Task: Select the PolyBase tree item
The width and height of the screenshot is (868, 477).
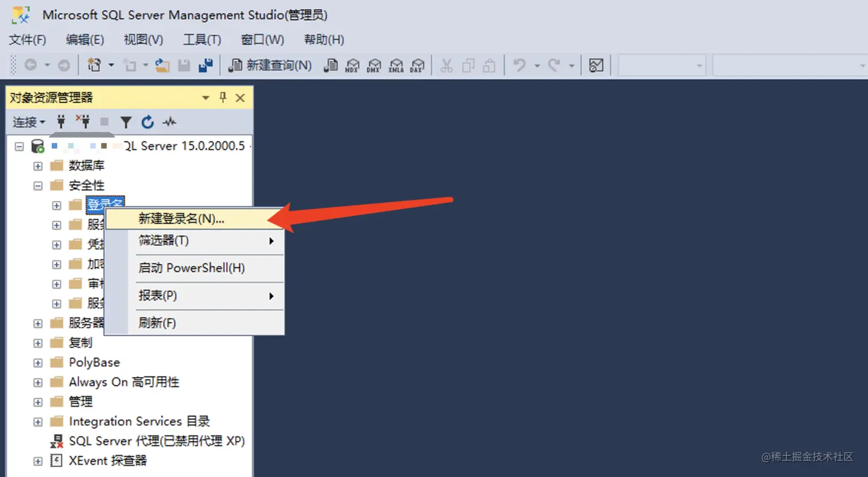Action: (94, 363)
